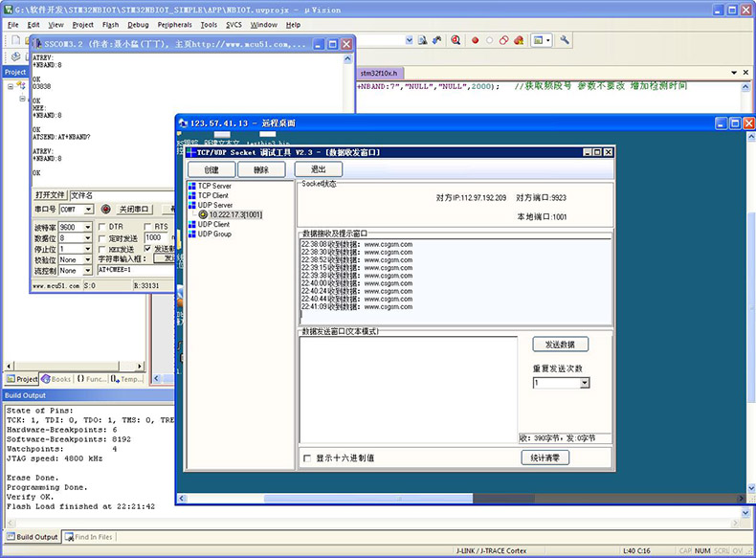Viewport: 756px width, 558px height.
Task: Enable the RTS checkbox in SSCOM
Action: pos(147,226)
